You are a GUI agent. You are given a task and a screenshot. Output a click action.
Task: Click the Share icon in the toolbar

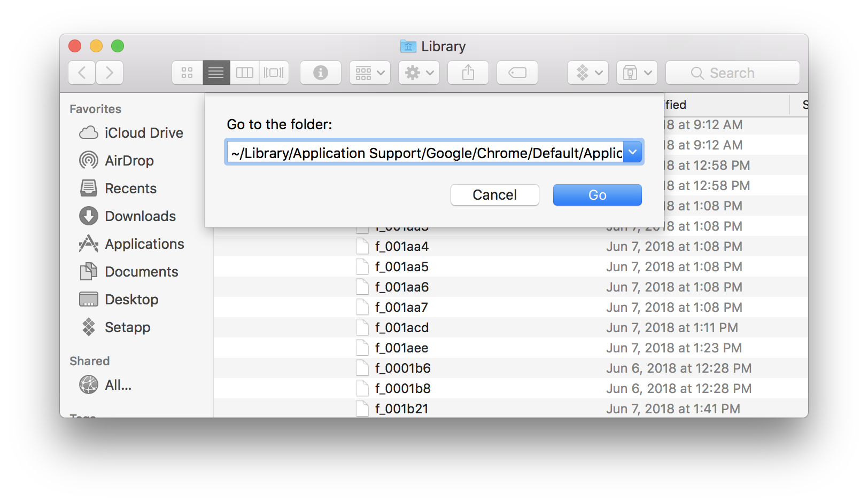click(468, 73)
